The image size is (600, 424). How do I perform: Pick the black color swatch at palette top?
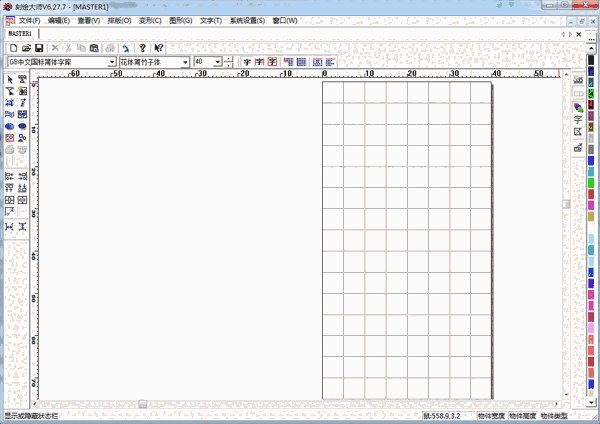(591, 60)
